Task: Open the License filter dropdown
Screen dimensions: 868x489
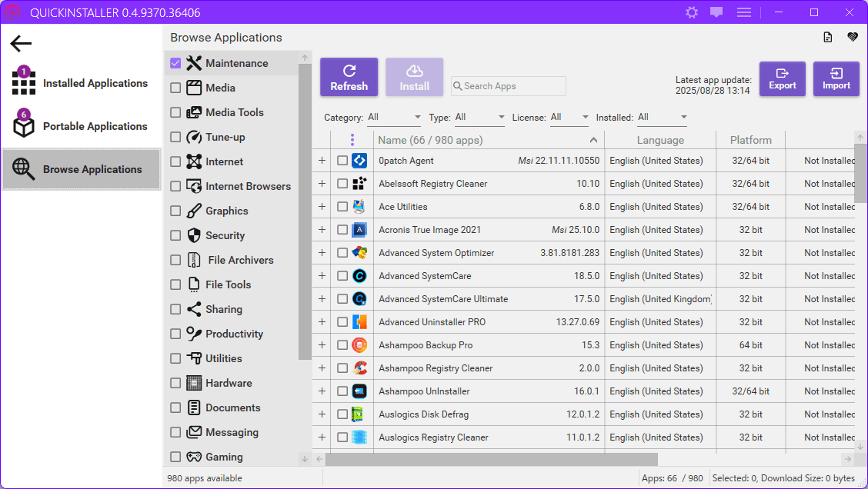Action: click(569, 118)
